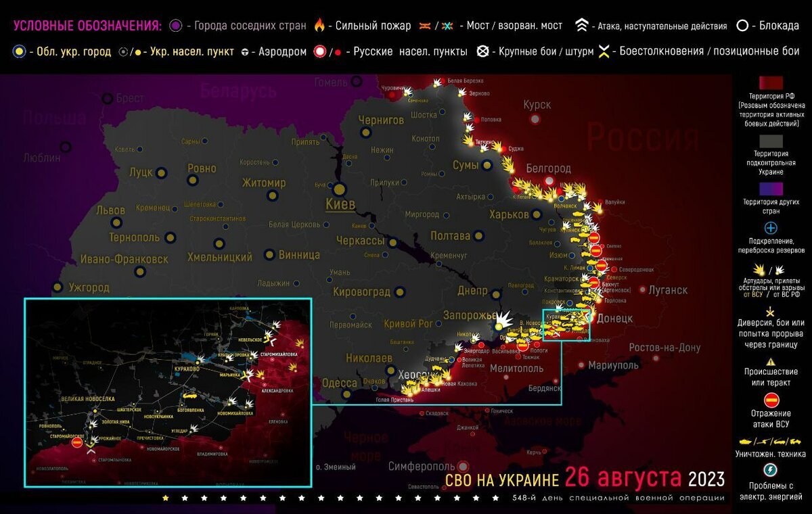Screen dimensions: 812x514
Task: Click the Житомир label
Action: (x=265, y=183)
